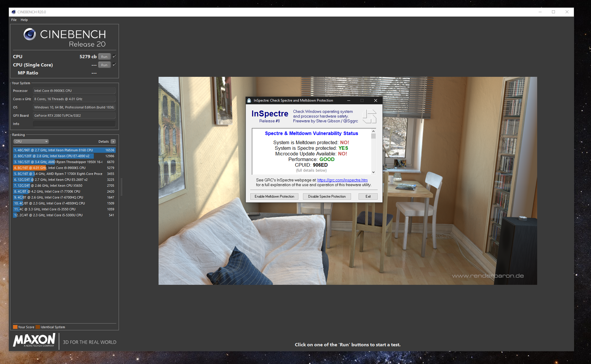Viewport: 591px width, 364px height.
Task: Click '(full details below)' text in InSpectre
Action: [x=311, y=170]
